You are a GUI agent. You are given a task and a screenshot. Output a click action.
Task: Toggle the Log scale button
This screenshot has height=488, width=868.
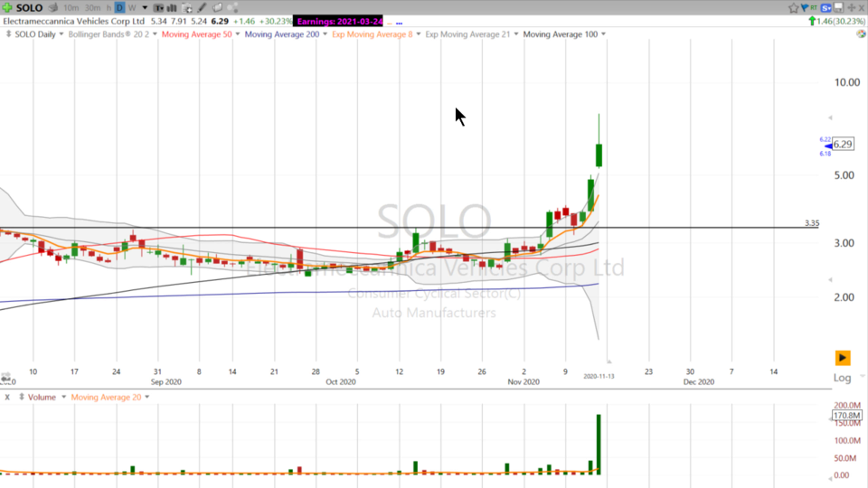click(842, 378)
